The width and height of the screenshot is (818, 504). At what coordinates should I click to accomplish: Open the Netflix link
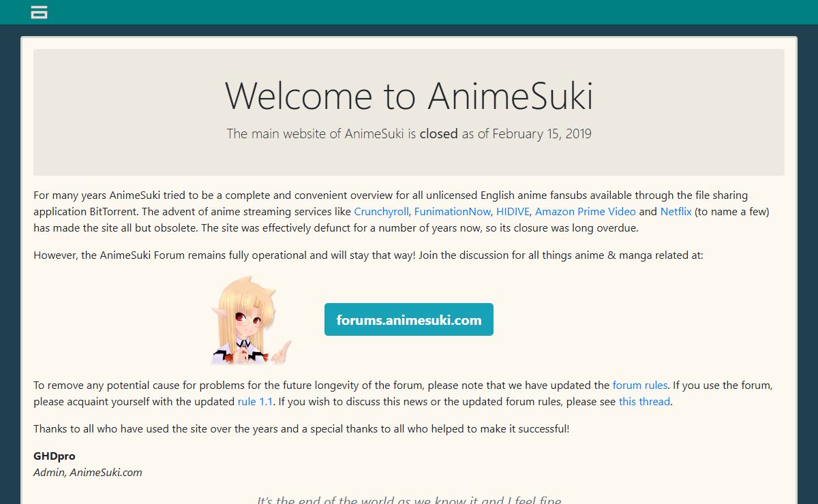click(676, 212)
